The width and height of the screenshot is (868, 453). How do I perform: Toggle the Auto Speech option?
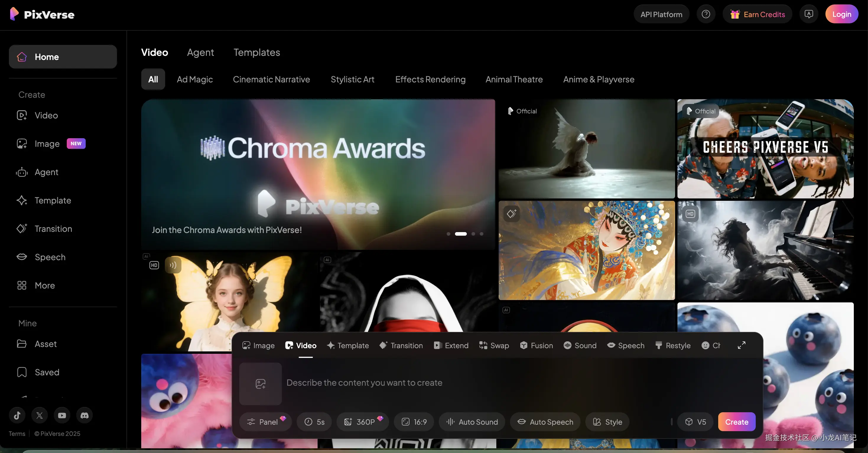[x=545, y=422]
